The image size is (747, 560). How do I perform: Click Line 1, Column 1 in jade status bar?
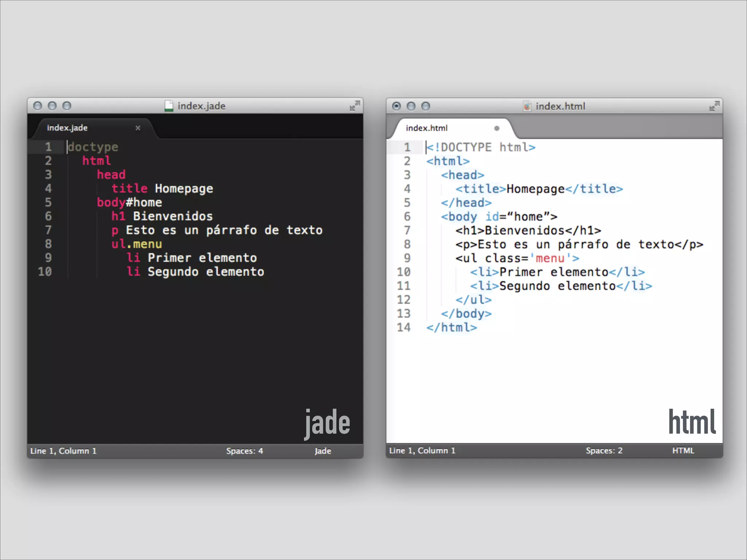[x=63, y=451]
